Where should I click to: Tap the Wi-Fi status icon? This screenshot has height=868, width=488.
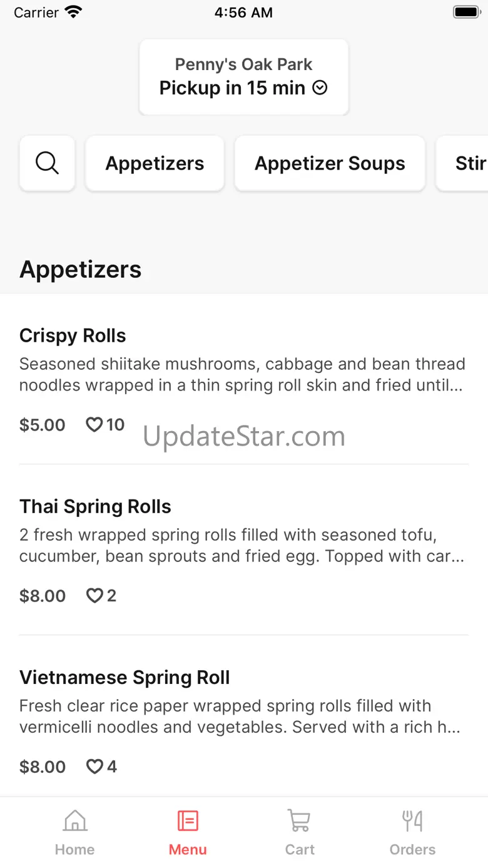point(74,13)
